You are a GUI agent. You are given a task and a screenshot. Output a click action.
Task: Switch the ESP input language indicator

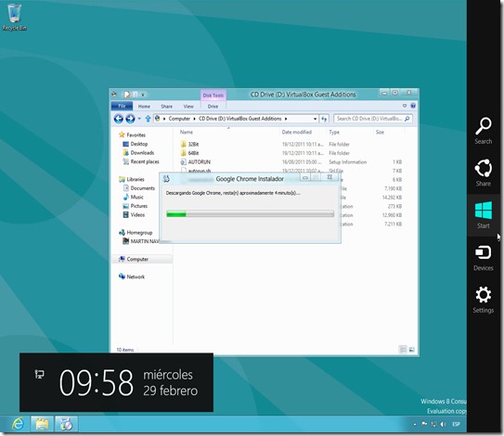[x=456, y=424]
